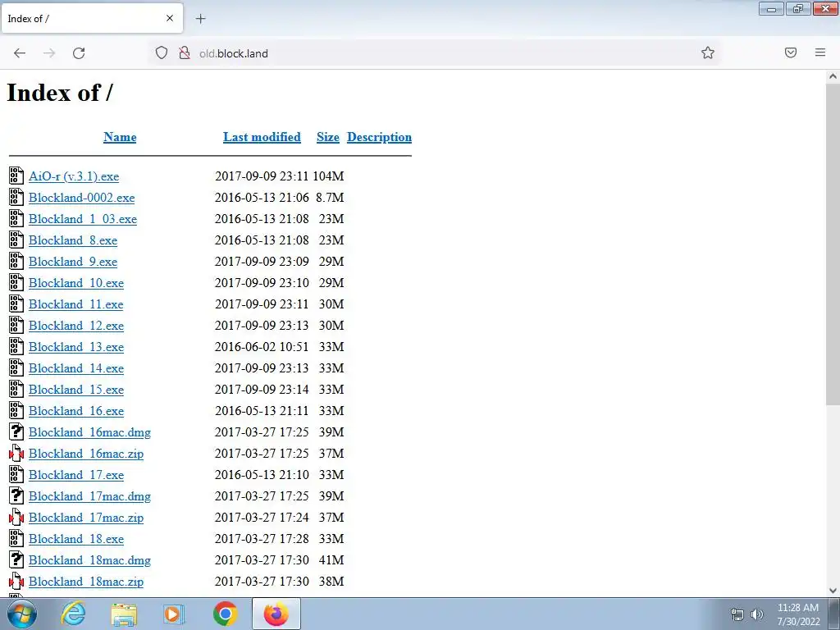Open the Save to Pocket icon

791,52
